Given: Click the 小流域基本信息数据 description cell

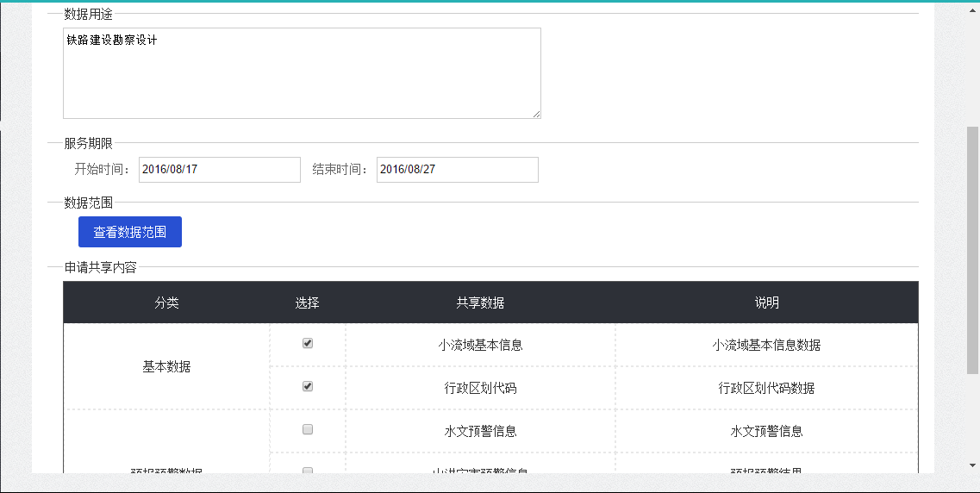Looking at the screenshot, I should point(766,345).
